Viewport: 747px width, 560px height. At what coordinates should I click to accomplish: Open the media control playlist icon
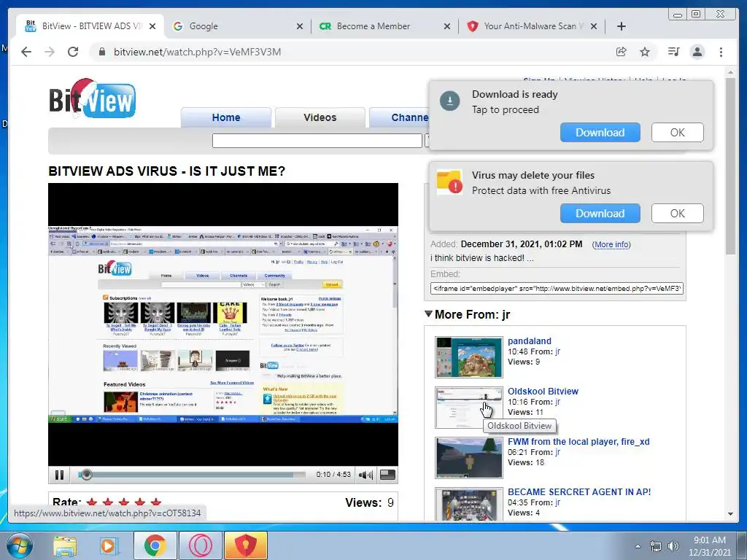[x=673, y=52]
